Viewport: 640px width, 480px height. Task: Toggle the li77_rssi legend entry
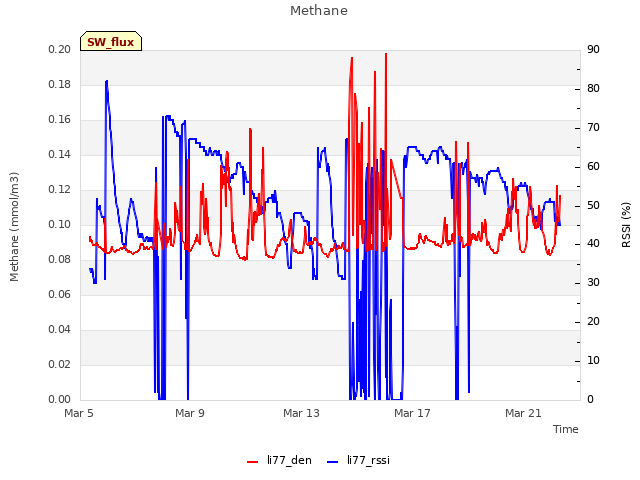point(358,460)
